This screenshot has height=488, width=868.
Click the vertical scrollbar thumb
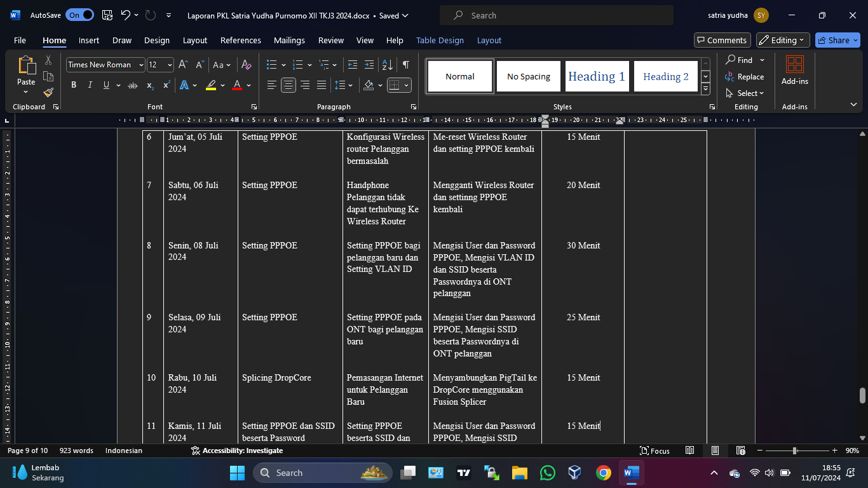point(862,395)
